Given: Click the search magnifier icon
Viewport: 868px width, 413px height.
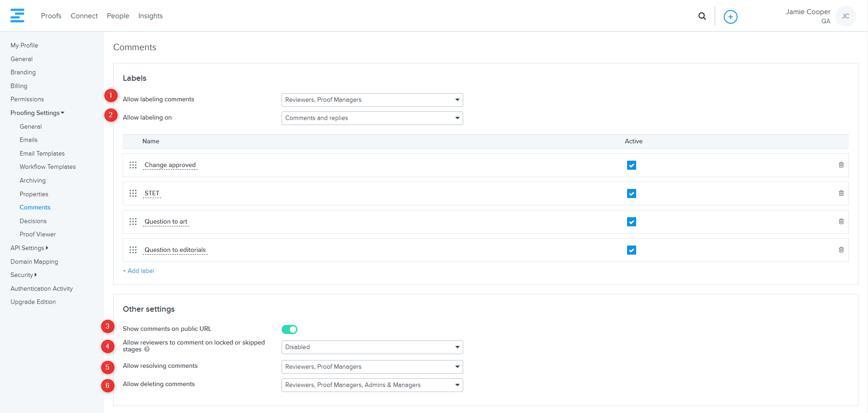Looking at the screenshot, I should [702, 16].
